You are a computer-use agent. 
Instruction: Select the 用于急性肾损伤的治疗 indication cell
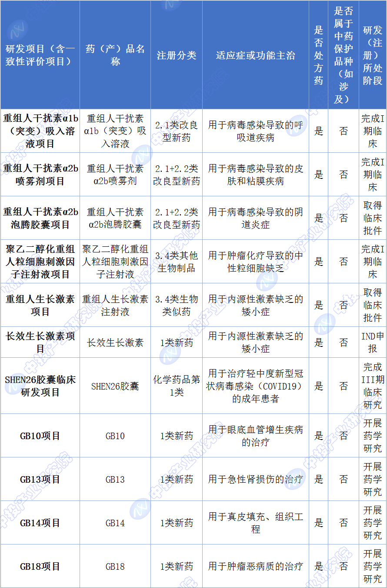(x=255, y=479)
